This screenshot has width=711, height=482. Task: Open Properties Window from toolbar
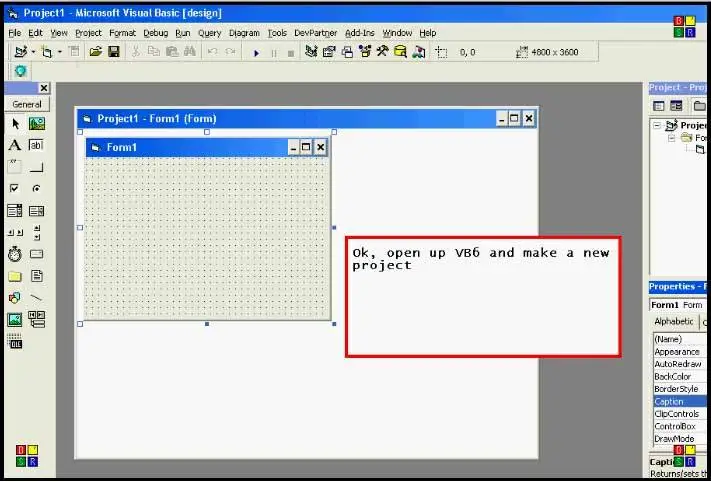click(329, 52)
